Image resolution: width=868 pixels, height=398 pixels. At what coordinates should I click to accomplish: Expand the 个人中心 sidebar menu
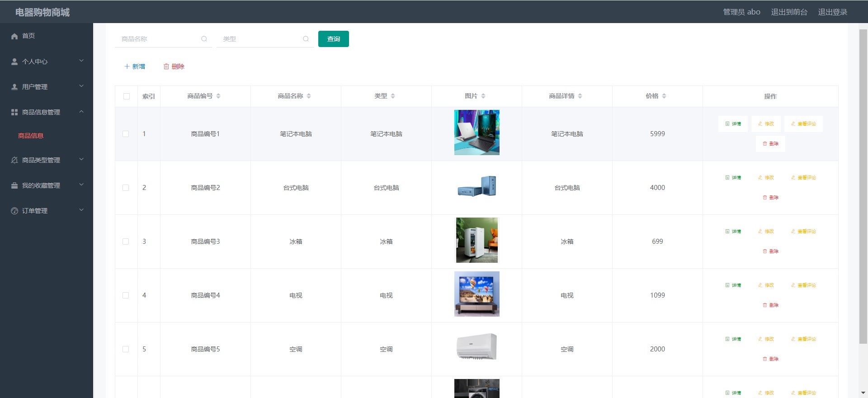pos(47,62)
